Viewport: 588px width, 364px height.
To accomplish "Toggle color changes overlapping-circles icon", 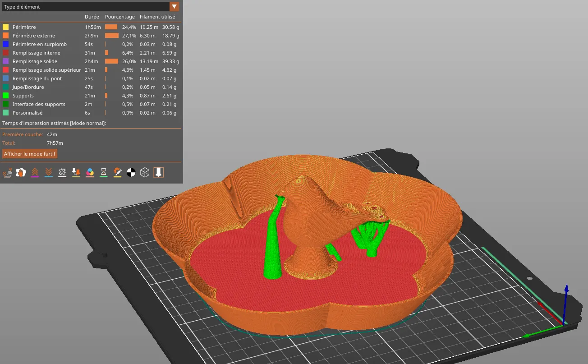I will [x=90, y=172].
